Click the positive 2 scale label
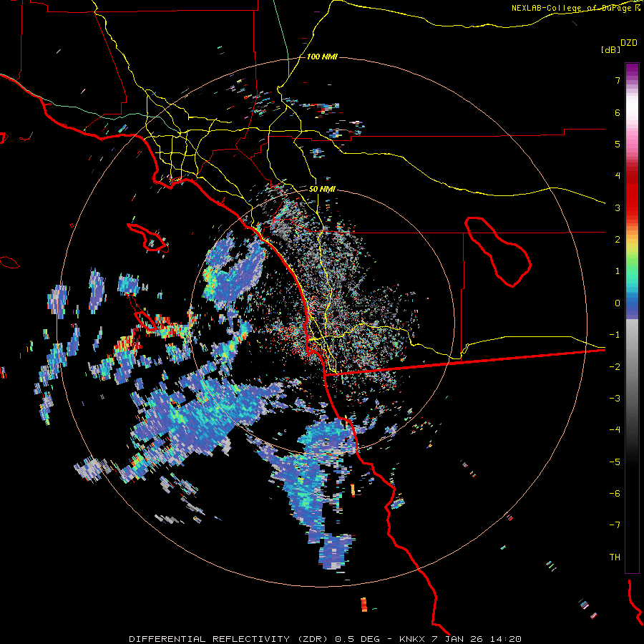 tap(618, 240)
